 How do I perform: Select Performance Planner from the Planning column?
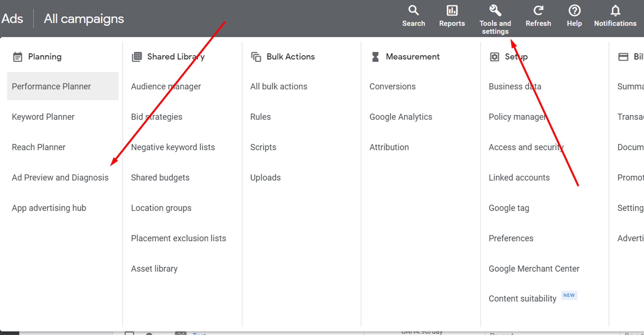coord(51,86)
